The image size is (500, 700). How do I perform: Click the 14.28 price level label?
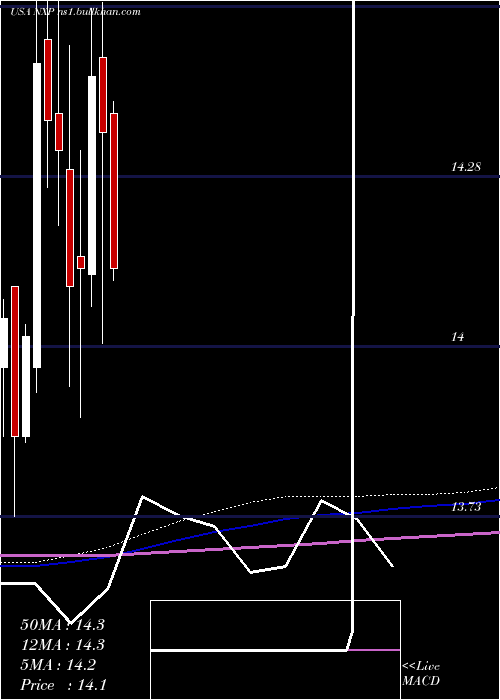tap(466, 167)
